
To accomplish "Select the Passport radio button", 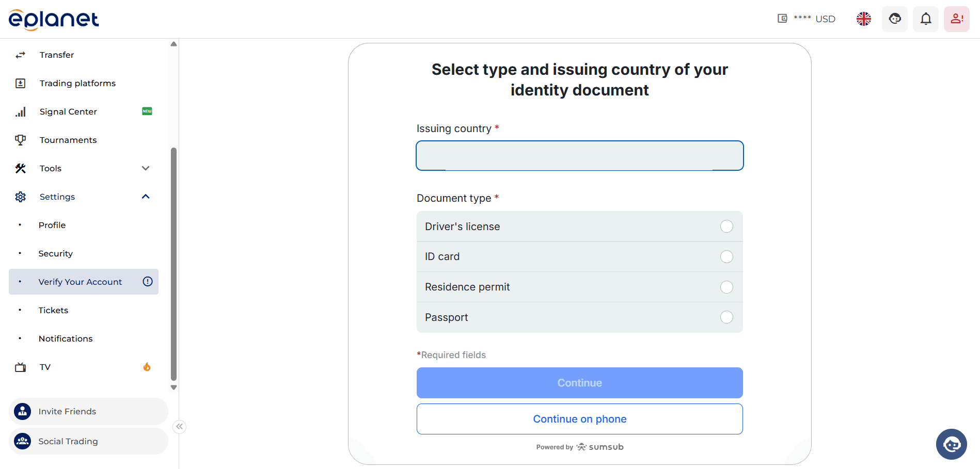I will pyautogui.click(x=726, y=317).
